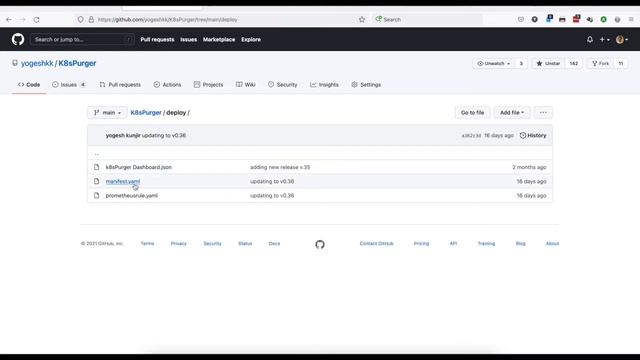Open the browser hamburger menu

(x=631, y=20)
